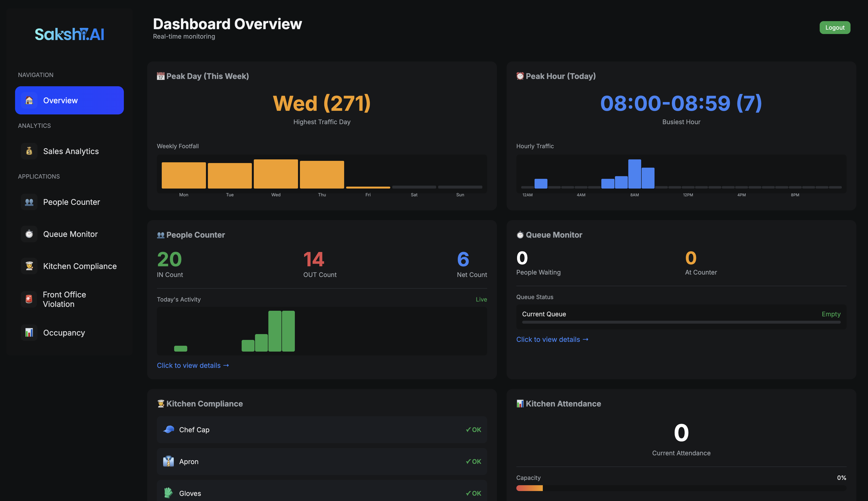Click the People Counter sidebar icon
868x501 pixels.
pyautogui.click(x=29, y=202)
